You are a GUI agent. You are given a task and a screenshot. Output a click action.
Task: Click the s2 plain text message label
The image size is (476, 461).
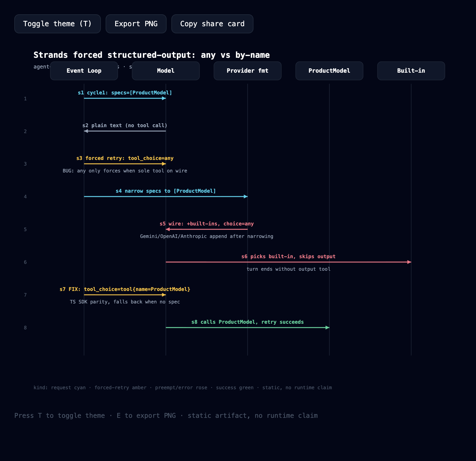pos(125,125)
